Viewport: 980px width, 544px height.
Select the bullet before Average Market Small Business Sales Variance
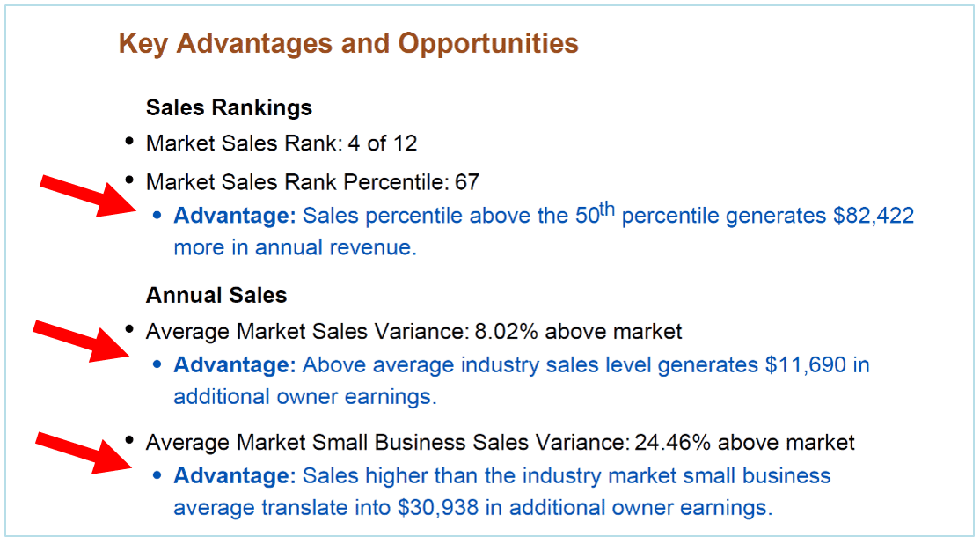pos(130,440)
